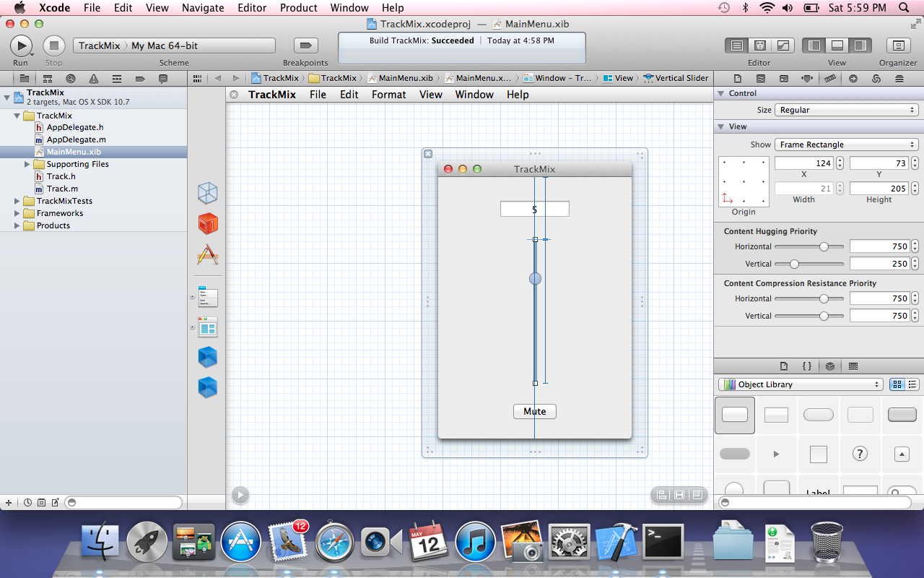
Task: Open the Product menu
Action: (x=299, y=8)
